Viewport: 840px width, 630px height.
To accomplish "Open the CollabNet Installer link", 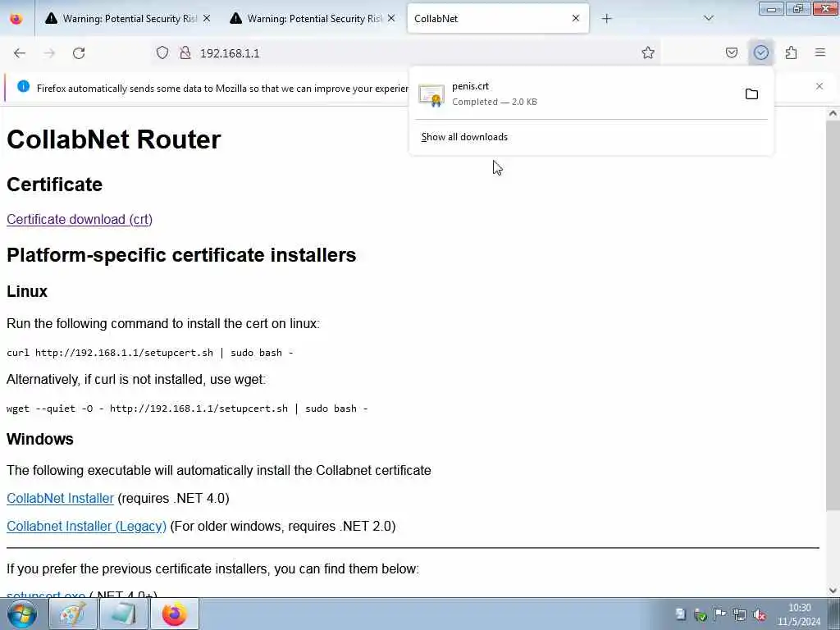I will 60,498.
